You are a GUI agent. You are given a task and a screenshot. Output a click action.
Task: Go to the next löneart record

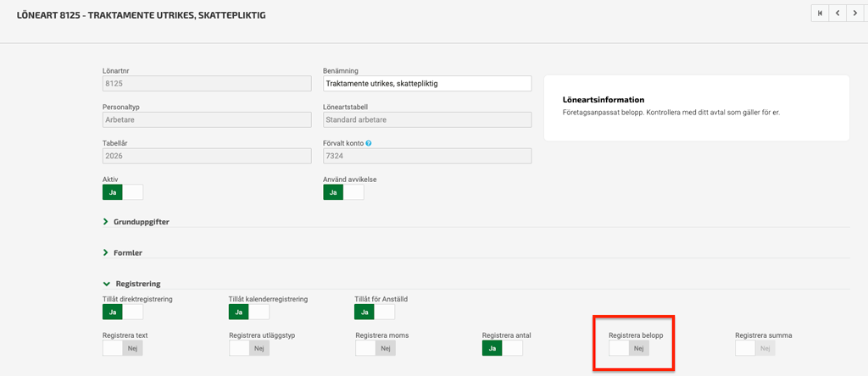coord(855,13)
